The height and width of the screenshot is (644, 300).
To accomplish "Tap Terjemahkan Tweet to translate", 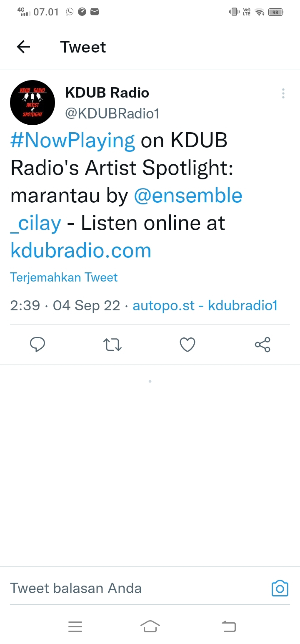I will point(64,277).
